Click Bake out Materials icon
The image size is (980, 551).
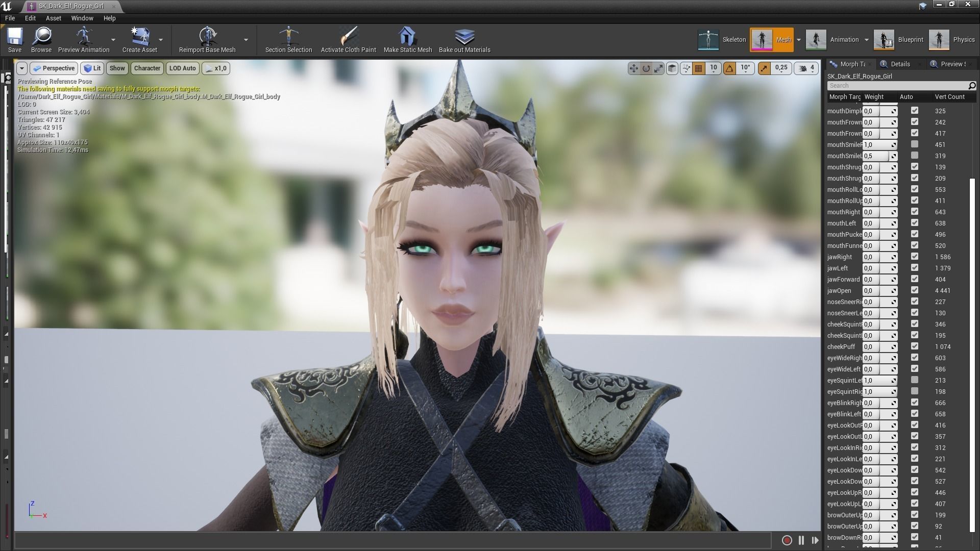click(464, 39)
